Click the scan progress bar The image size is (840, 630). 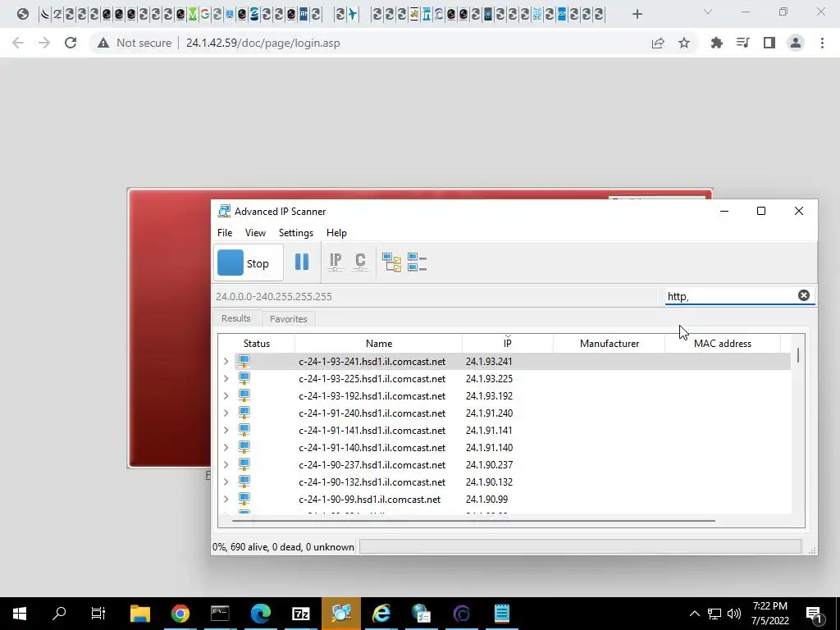pos(580,547)
